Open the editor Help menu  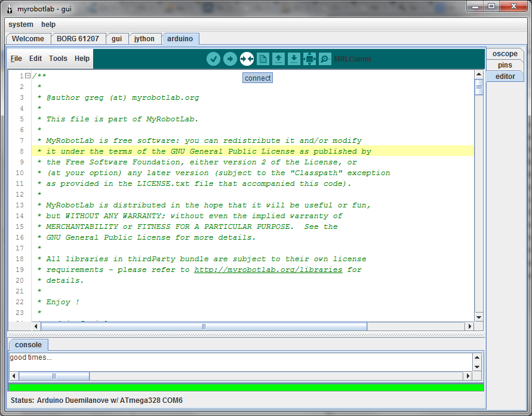pyautogui.click(x=82, y=59)
